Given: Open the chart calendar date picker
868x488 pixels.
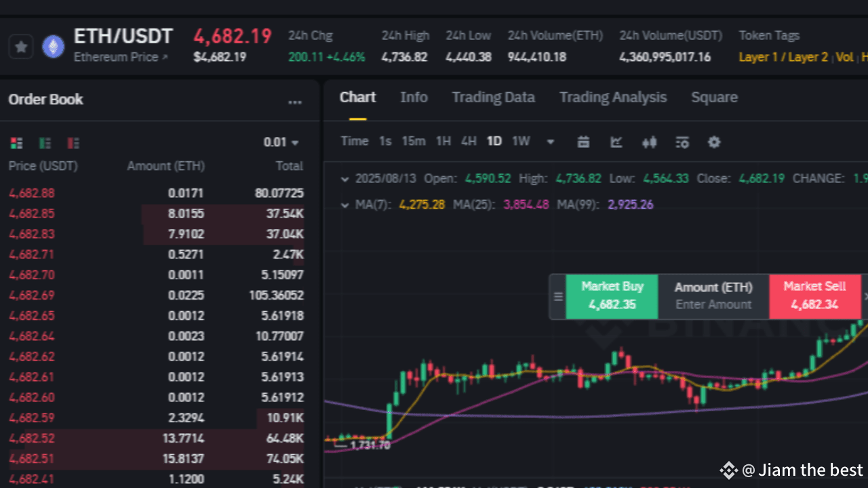Looking at the screenshot, I should 583,142.
